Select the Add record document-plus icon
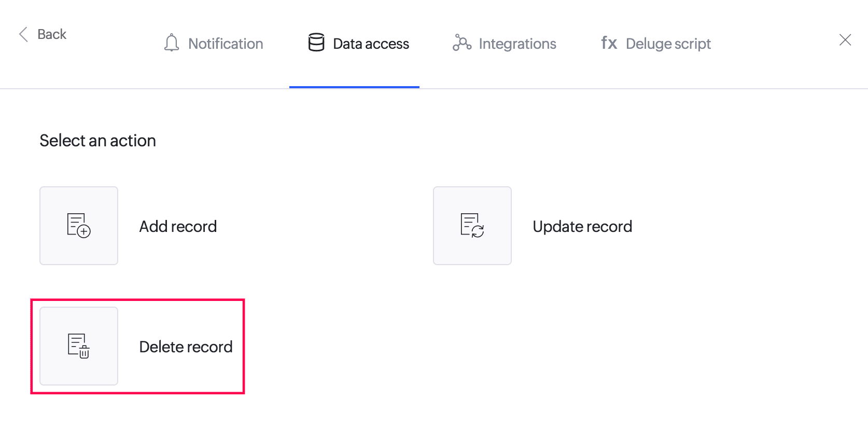 (79, 226)
